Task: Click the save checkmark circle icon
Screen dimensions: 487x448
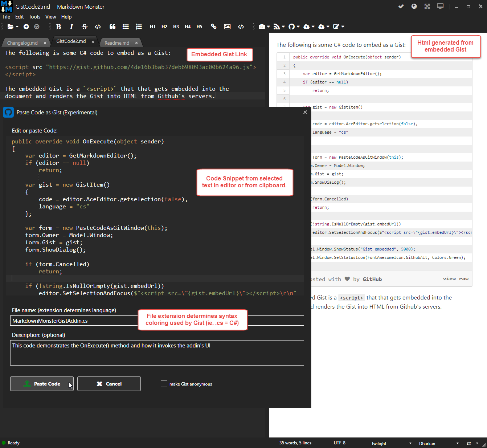Action: tap(37, 27)
